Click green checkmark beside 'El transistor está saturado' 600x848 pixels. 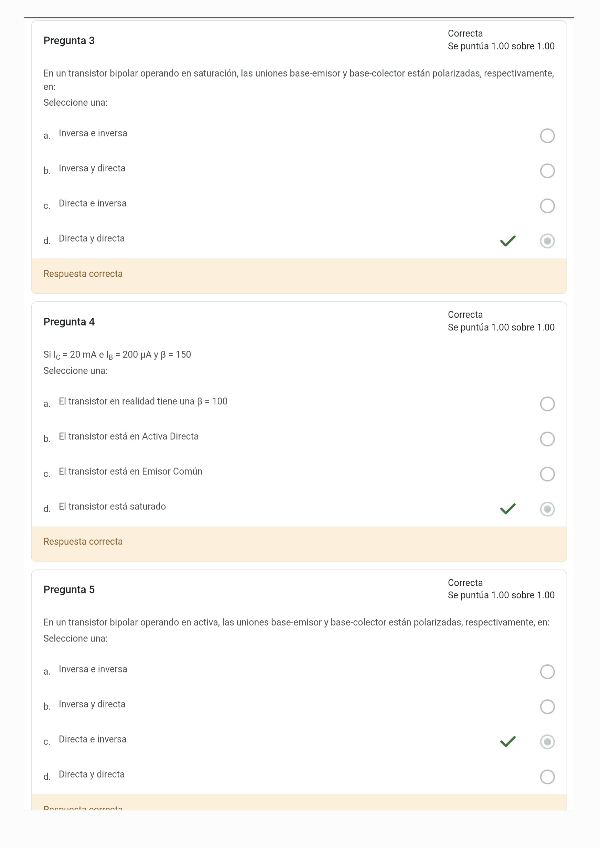tap(508, 509)
